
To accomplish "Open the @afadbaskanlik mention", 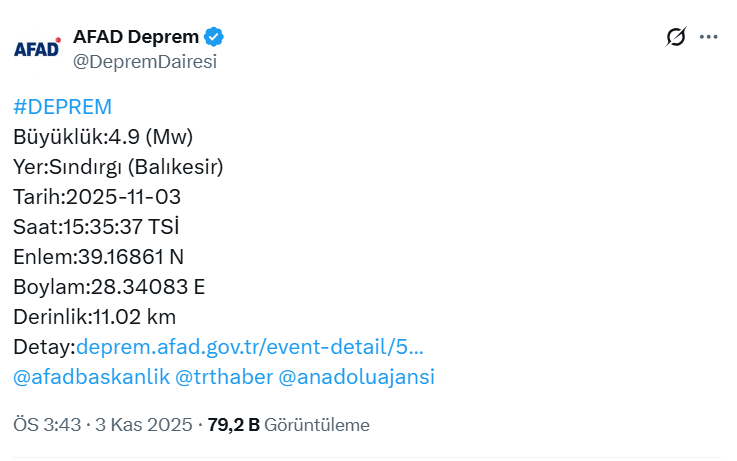I will 90,377.
